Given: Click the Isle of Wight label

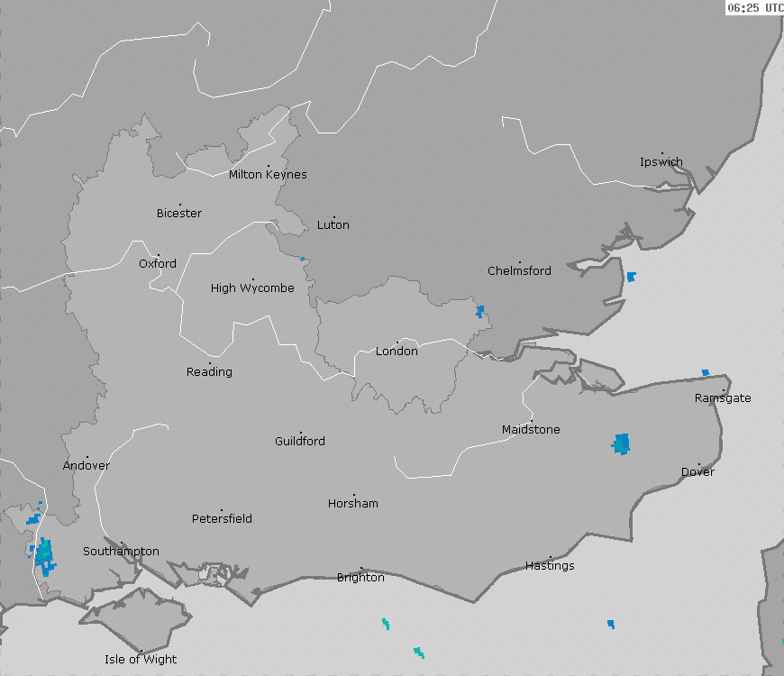Looking at the screenshot, I should [141, 660].
